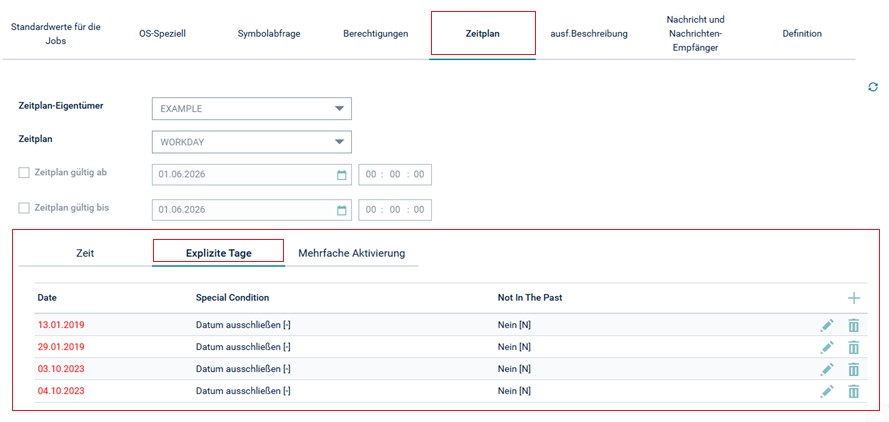Click the refresh icon on the right
This screenshot has height=422, width=889.
pyautogui.click(x=873, y=87)
